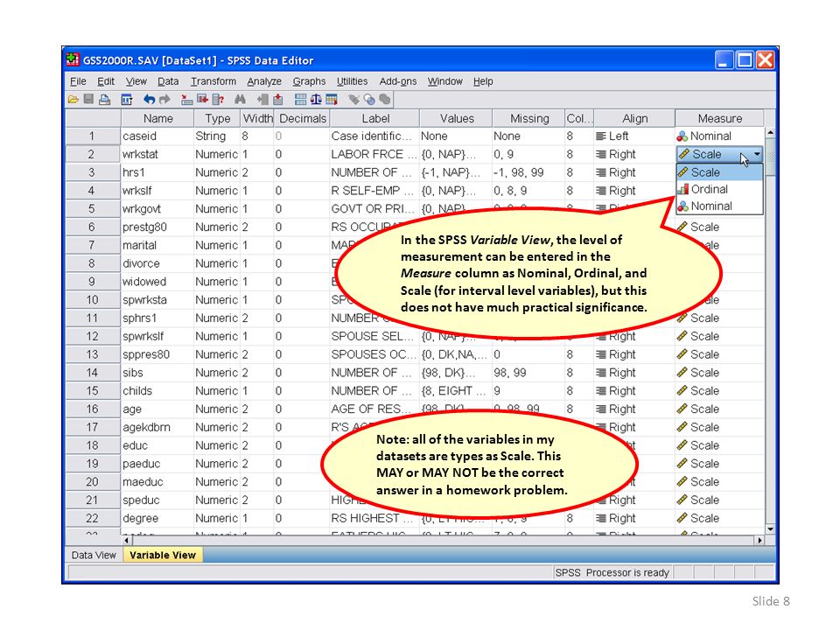The height and width of the screenshot is (630, 840).
Task: Click the Values column header
Action: tap(457, 118)
